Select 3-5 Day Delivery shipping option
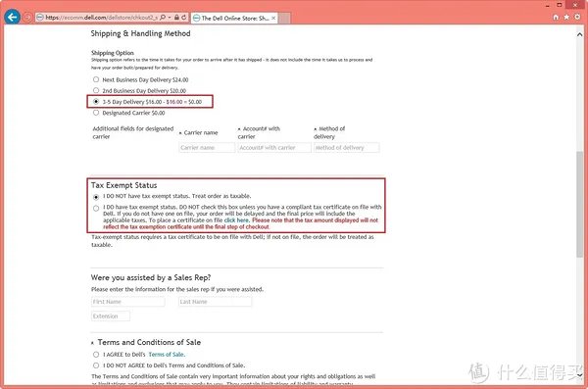 coord(96,101)
